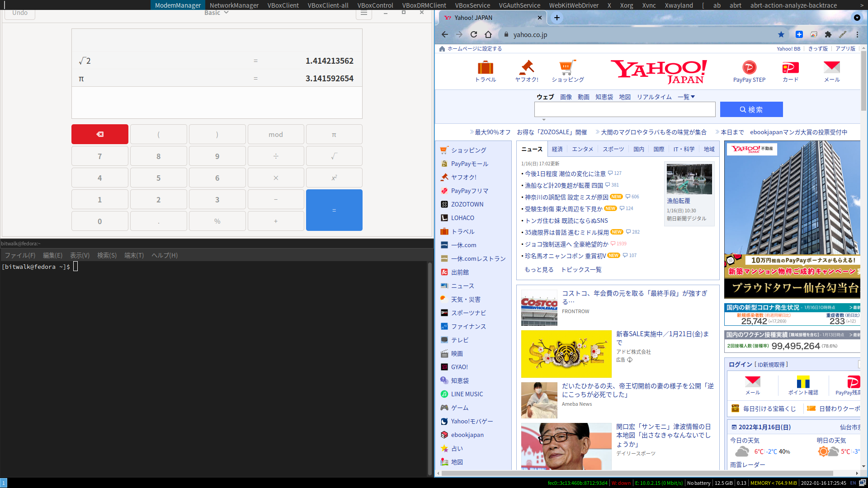This screenshot has height=488, width=868.
Task: Expand the 一覧 search category dropdown
Action: tap(686, 97)
